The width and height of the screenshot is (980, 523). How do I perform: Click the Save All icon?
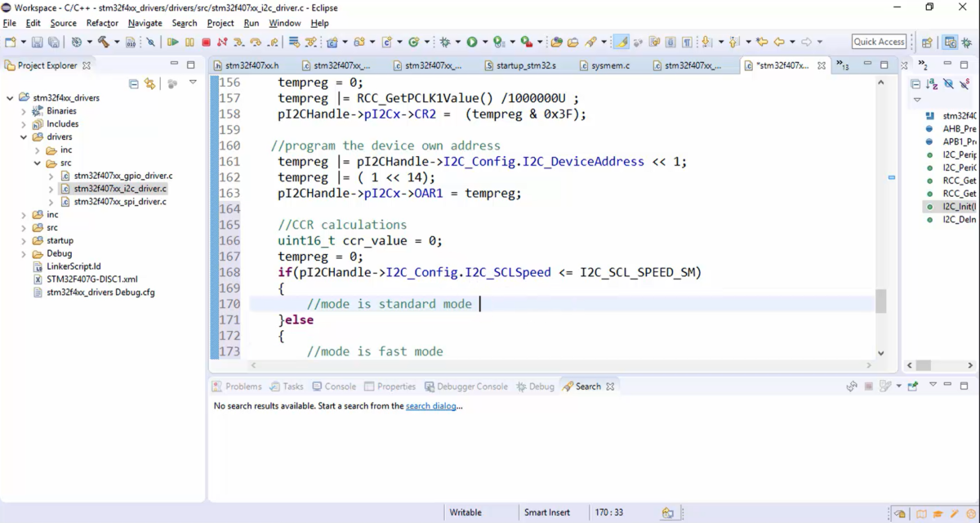click(x=53, y=42)
